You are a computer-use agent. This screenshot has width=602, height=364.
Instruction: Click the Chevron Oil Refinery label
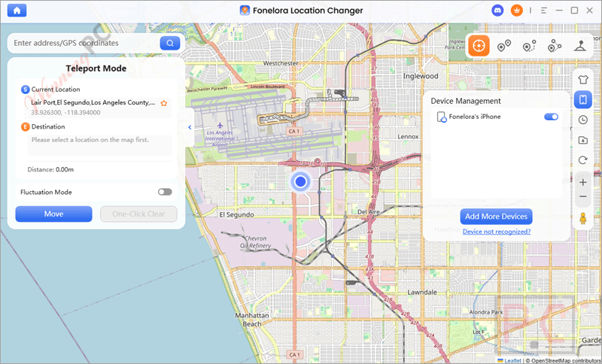255,242
